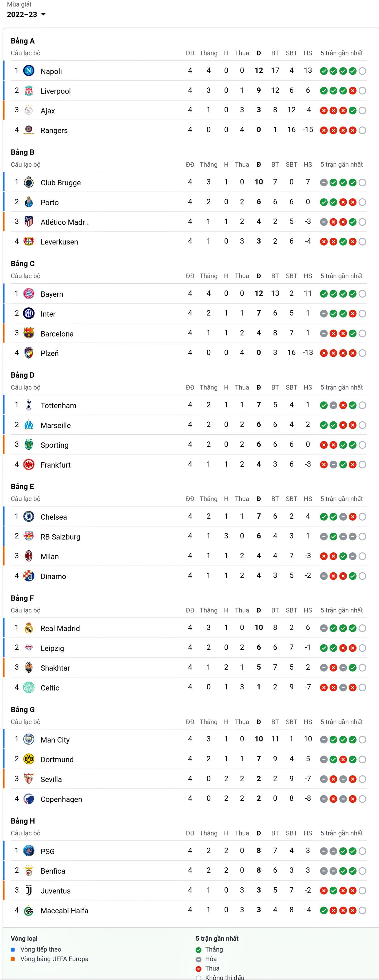Click Napoli's empty upcoming match circle

point(362,71)
